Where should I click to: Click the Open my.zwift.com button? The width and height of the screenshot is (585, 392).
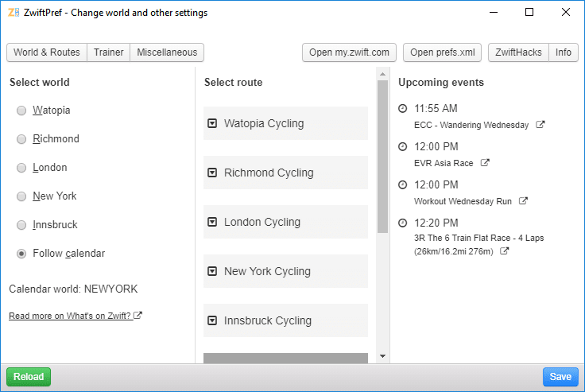coord(349,52)
